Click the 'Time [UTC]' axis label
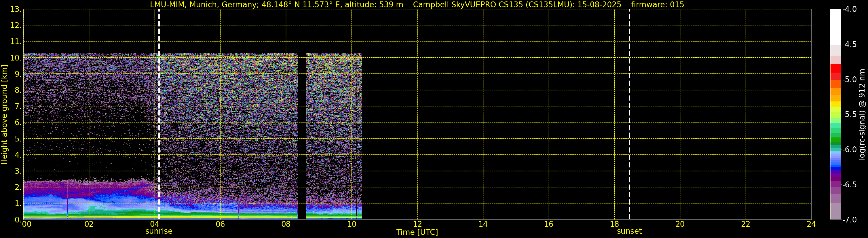 pos(417,232)
